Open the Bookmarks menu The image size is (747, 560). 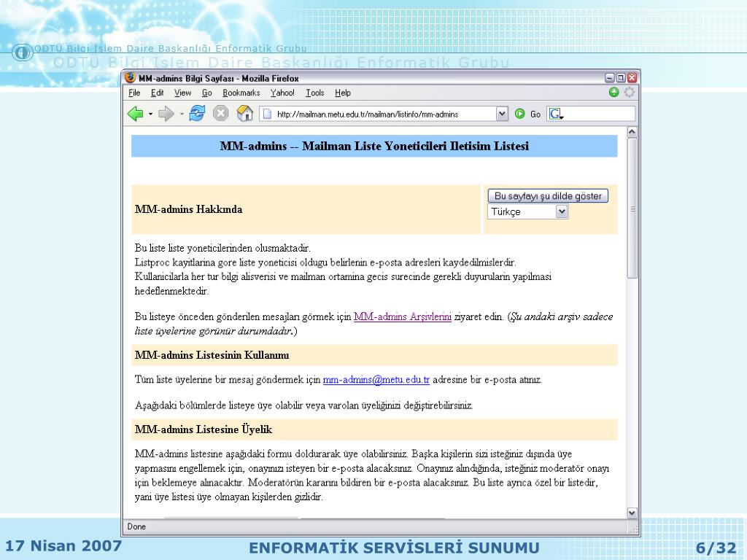point(241,93)
